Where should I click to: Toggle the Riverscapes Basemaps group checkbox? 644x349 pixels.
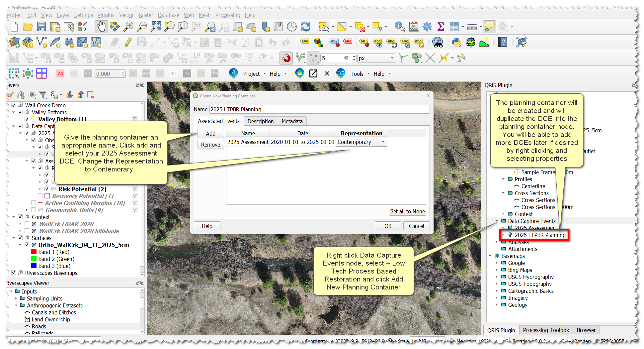coord(14,273)
